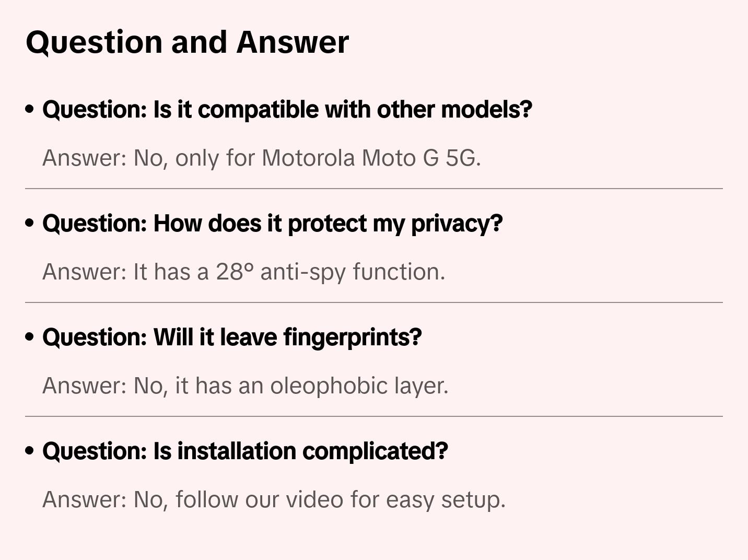Click divider line beneath oleophobic answer
The image size is (748, 560).
point(374,416)
